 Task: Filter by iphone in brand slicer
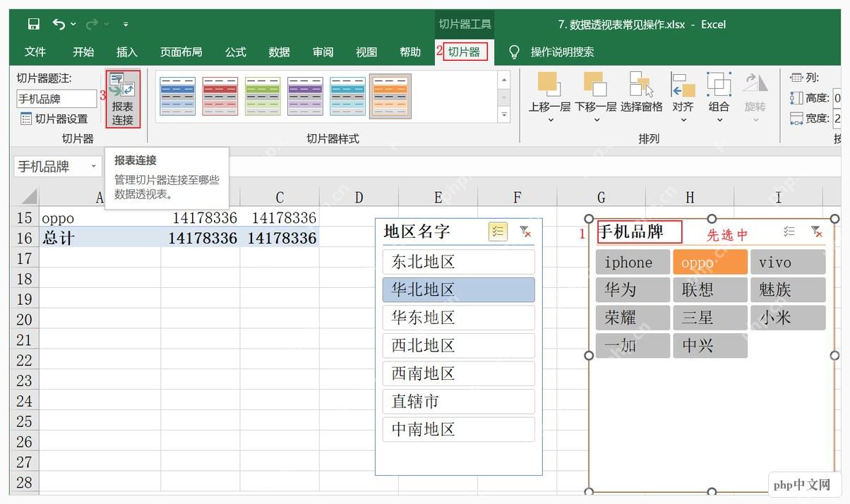[x=633, y=262]
